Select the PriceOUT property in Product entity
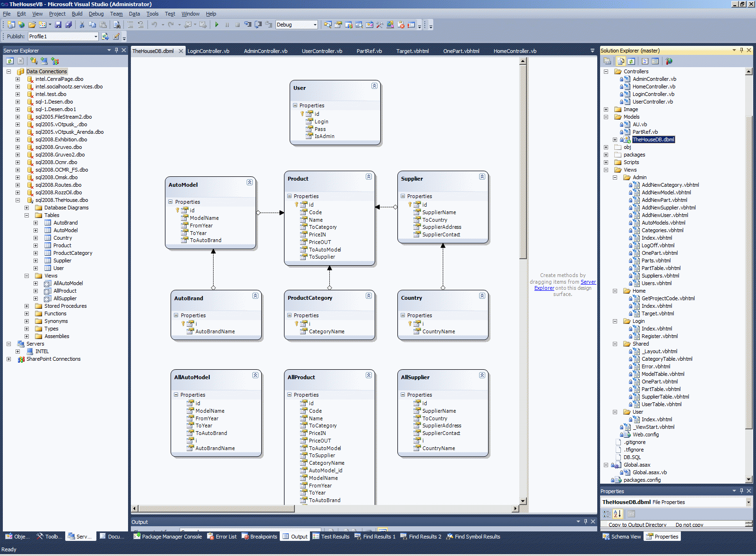 point(320,242)
